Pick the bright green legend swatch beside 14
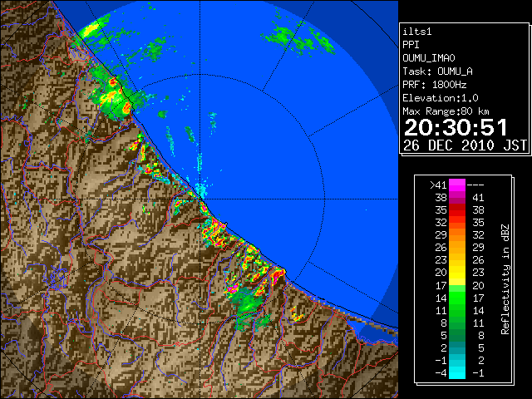 (457, 298)
